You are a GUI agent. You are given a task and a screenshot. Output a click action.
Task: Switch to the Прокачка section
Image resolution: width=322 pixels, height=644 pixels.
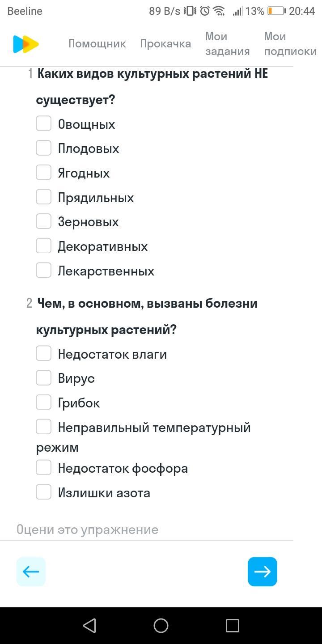click(165, 44)
